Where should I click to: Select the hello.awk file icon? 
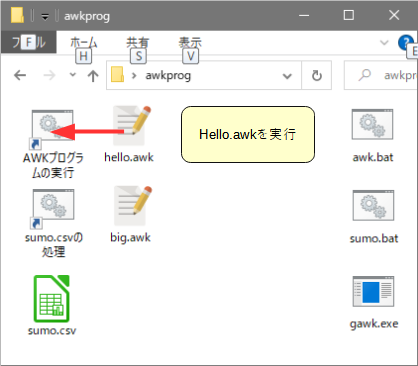[131, 126]
